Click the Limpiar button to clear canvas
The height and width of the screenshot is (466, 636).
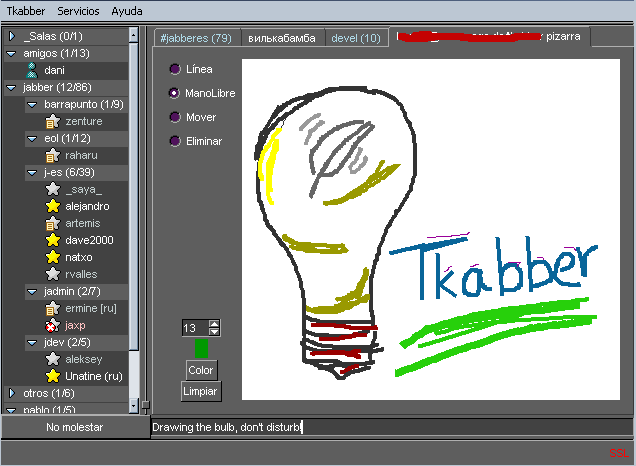pyautogui.click(x=201, y=391)
